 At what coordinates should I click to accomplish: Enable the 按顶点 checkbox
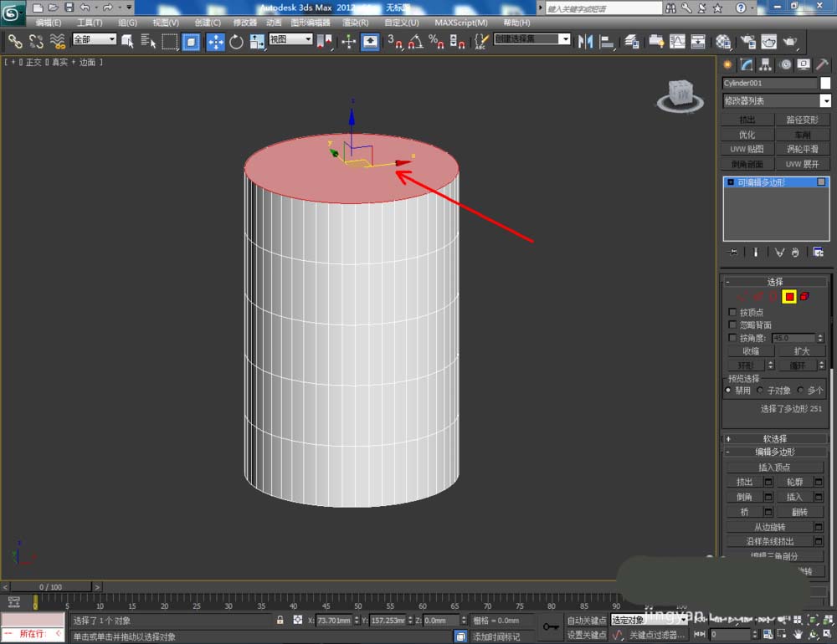click(733, 312)
